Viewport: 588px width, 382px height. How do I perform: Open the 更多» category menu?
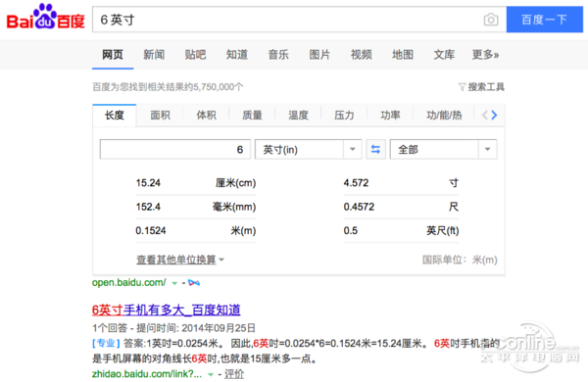485,55
